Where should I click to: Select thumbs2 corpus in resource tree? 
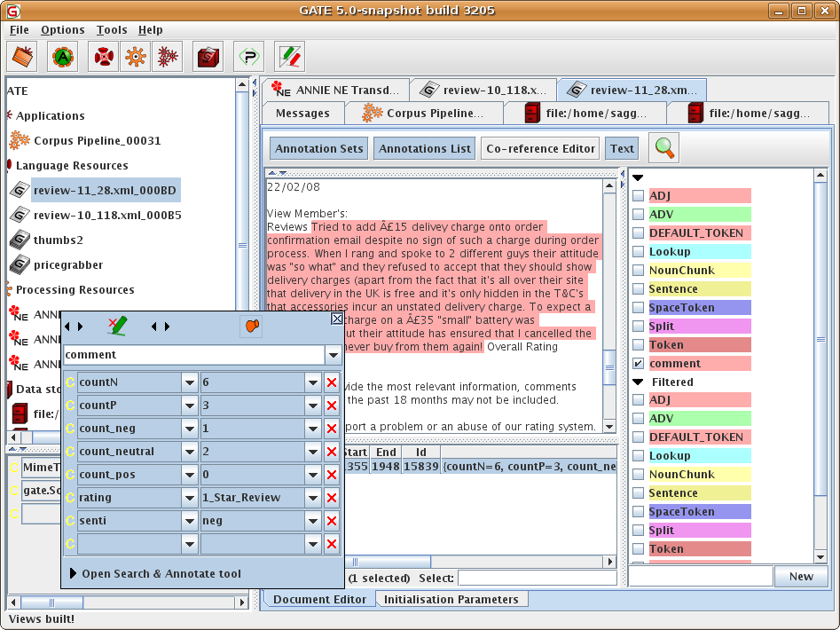(58, 240)
